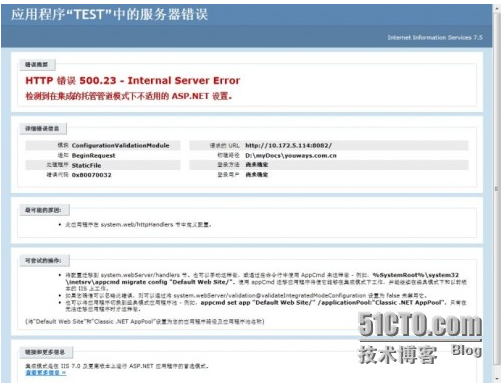Click the system.web/httpHandlers cause bullet
The height and width of the screenshot is (390, 504).
coord(138,225)
